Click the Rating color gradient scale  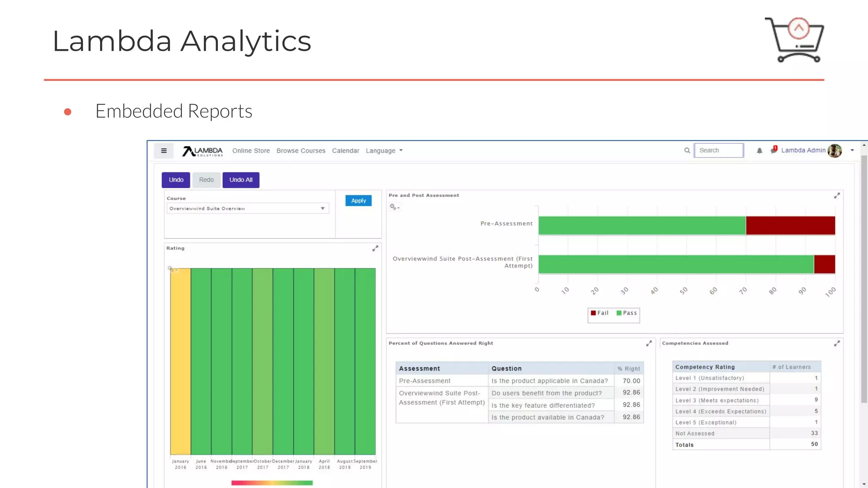(x=272, y=483)
